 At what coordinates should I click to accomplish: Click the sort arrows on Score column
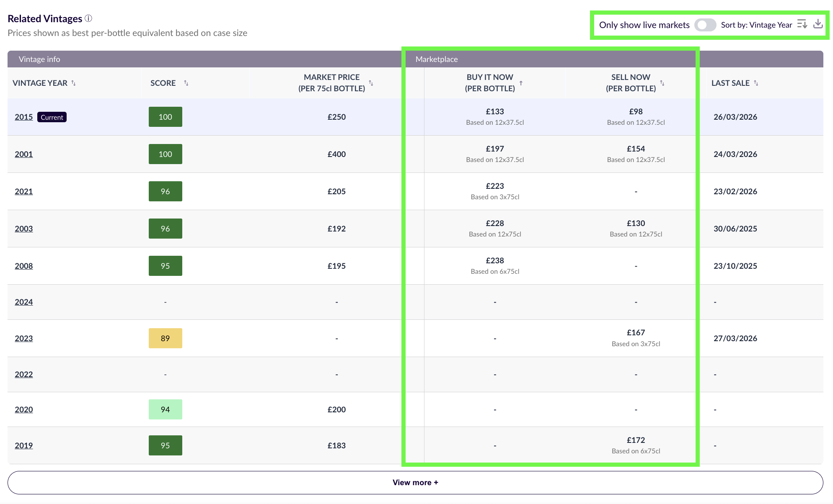[x=186, y=83]
